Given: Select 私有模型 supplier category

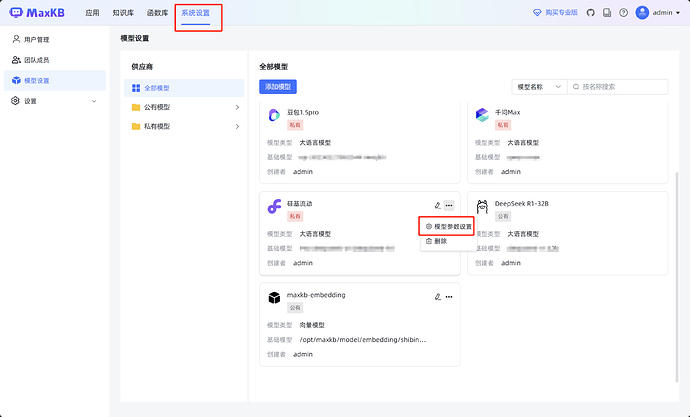Looking at the screenshot, I should coord(184,127).
